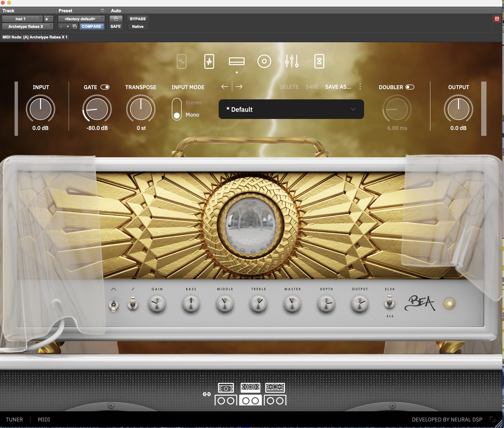Click the SAVE AS... button
This screenshot has height=428, width=504.
(x=338, y=87)
